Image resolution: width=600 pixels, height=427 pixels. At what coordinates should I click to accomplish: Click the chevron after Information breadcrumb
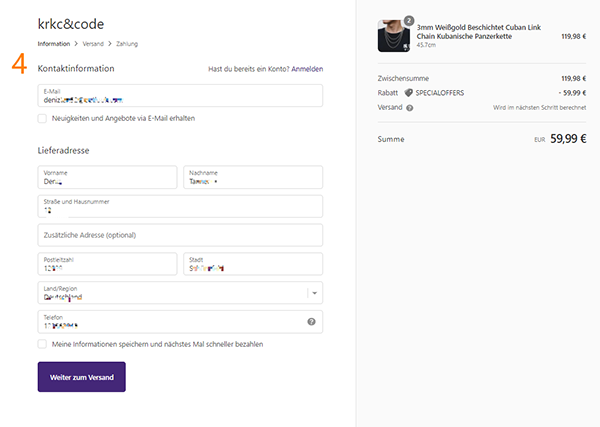[x=76, y=44]
